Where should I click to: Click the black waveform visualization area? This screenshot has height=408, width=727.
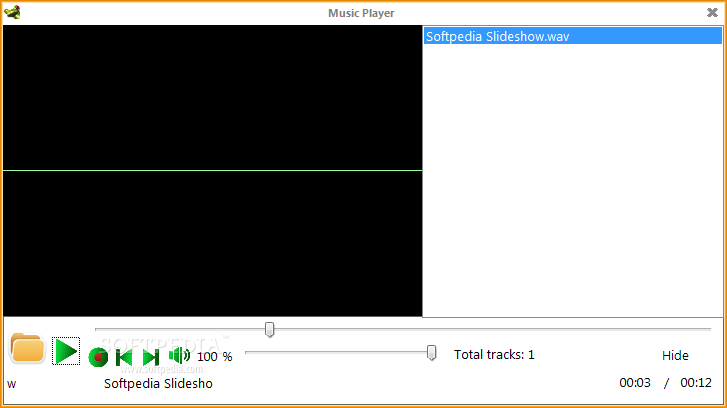(x=212, y=171)
